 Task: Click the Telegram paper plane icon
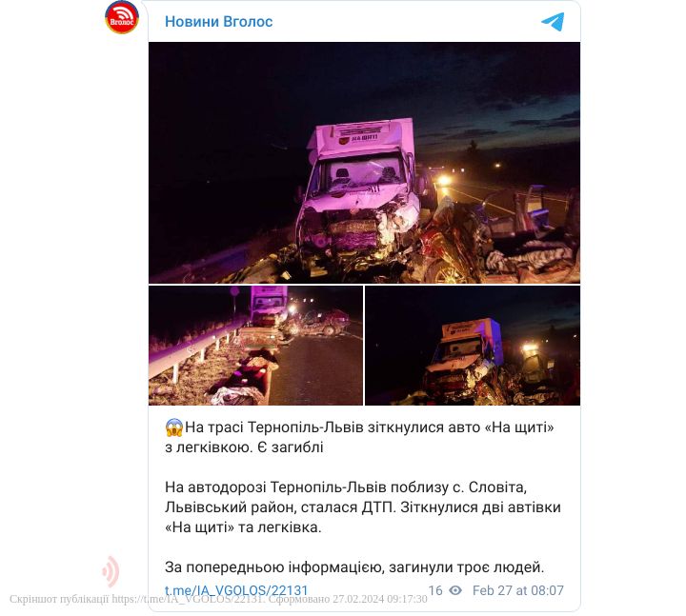pyautogui.click(x=553, y=22)
